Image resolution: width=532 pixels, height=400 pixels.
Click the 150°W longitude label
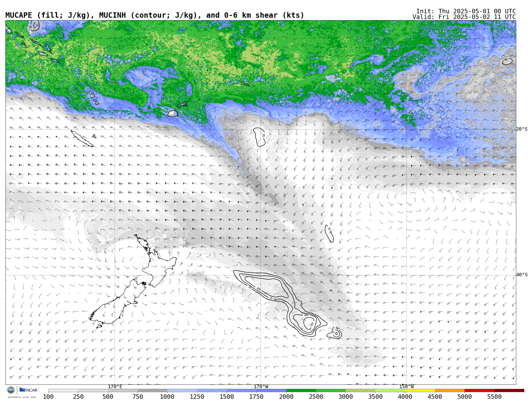click(407, 386)
